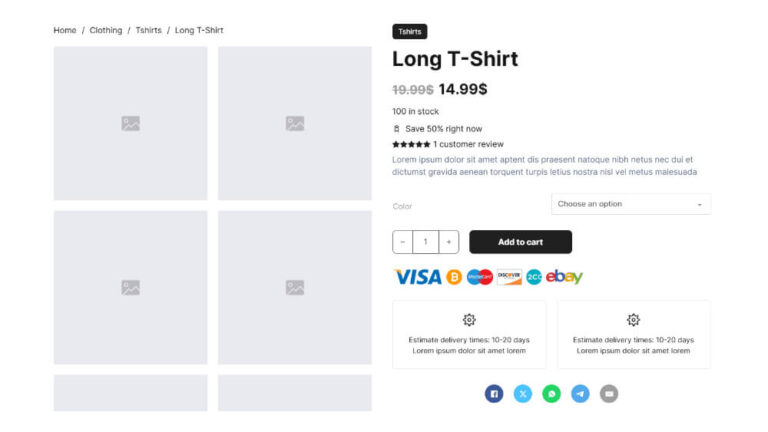Click the Bitcoin payment icon
This screenshot has height=432, width=768.
[454, 277]
